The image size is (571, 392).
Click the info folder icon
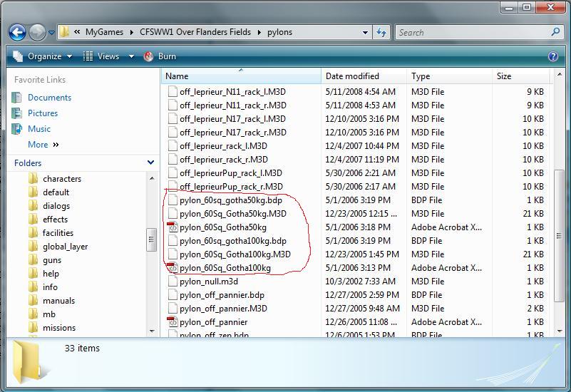[x=33, y=287]
